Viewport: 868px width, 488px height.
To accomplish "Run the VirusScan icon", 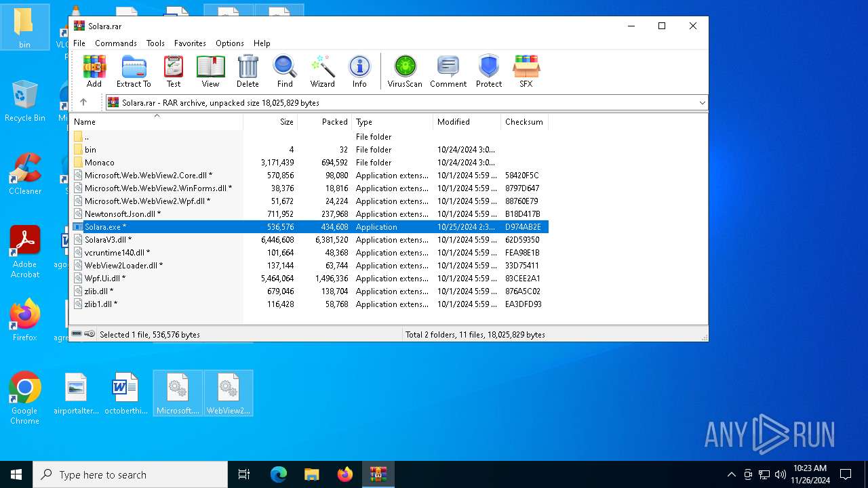I will pyautogui.click(x=405, y=72).
